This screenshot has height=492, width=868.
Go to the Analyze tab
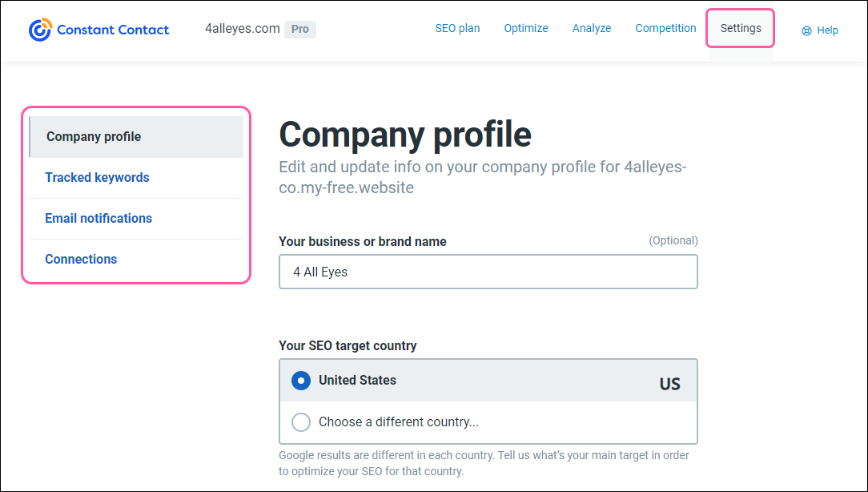pyautogui.click(x=592, y=28)
